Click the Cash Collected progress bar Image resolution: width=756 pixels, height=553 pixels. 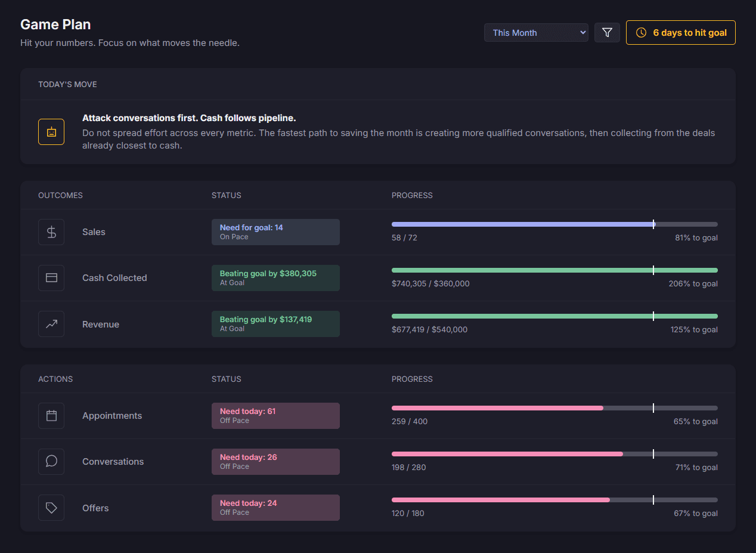point(554,270)
